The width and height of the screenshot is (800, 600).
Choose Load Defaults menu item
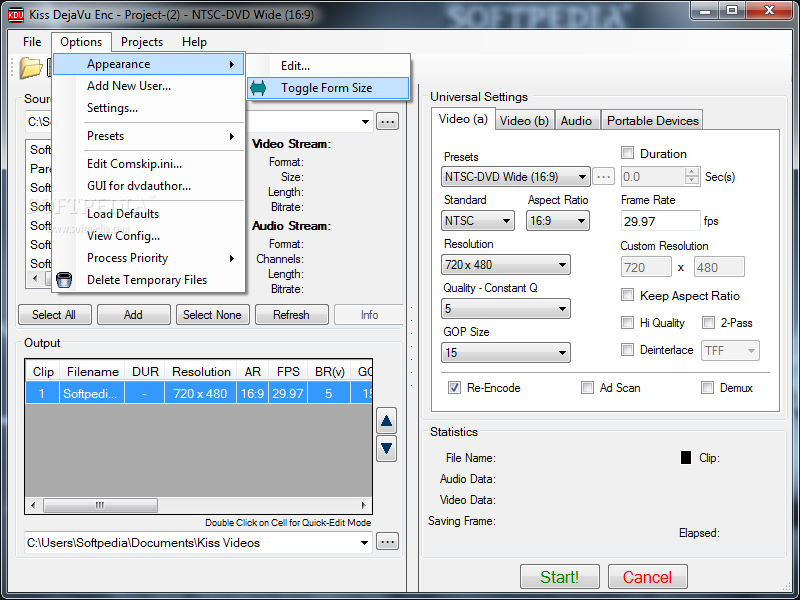coord(149,214)
